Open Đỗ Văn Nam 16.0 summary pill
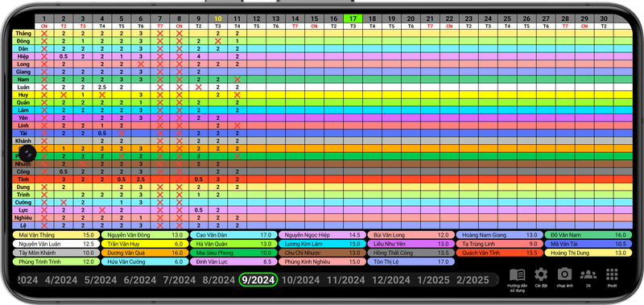 click(588, 235)
